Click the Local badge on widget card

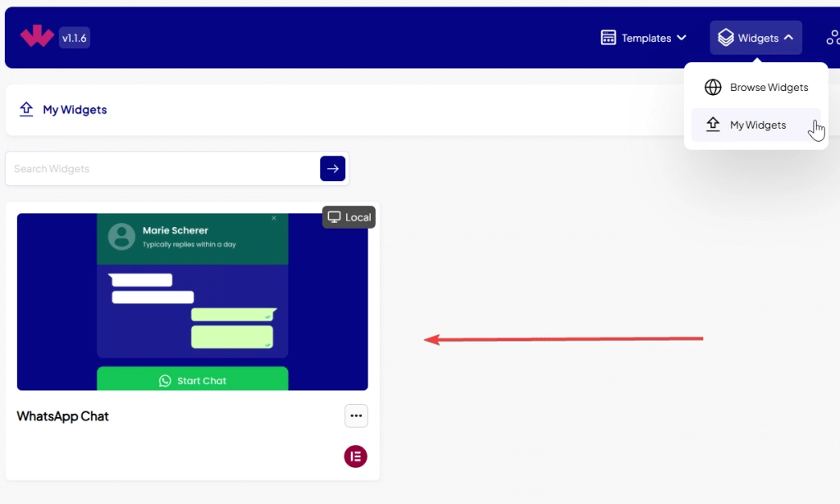tap(349, 217)
